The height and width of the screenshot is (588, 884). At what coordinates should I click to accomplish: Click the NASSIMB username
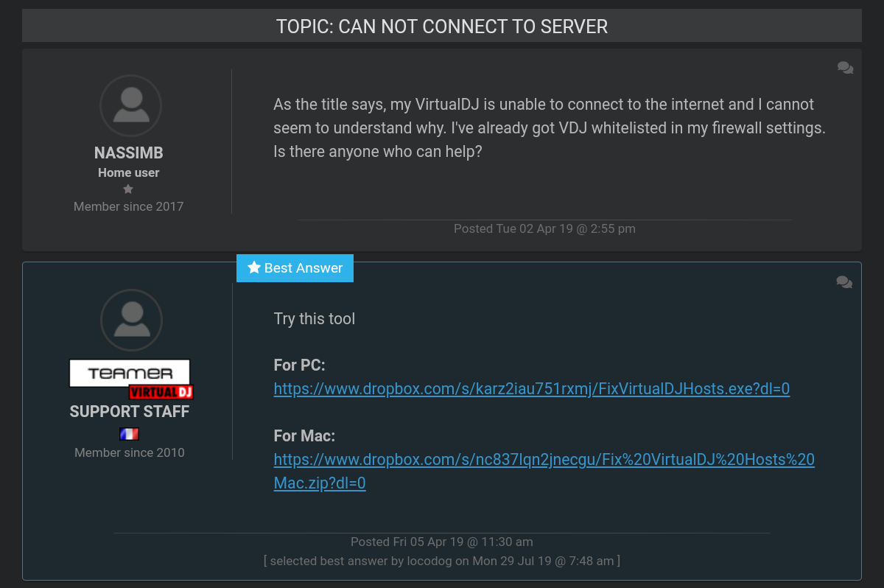point(129,153)
